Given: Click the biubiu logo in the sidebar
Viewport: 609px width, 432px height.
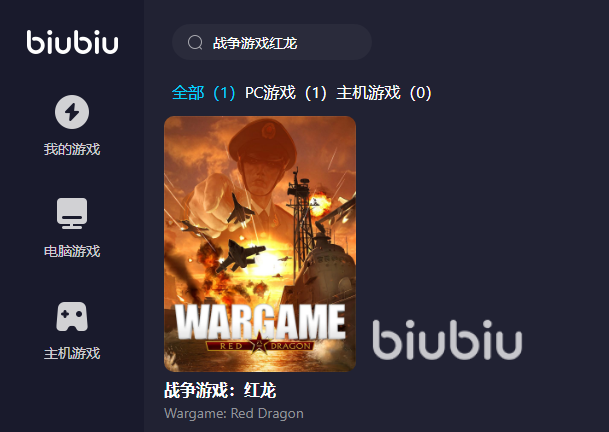Looking at the screenshot, I should 72,42.
